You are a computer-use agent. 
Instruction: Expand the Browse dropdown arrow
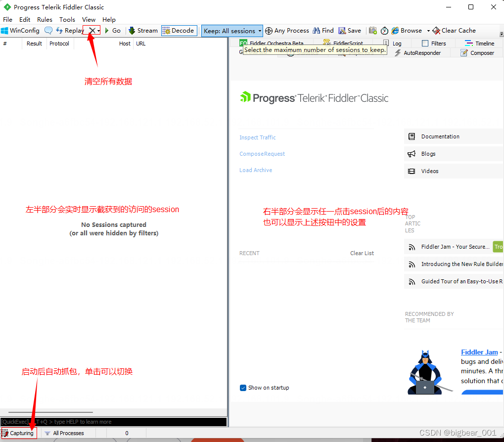[x=428, y=31]
